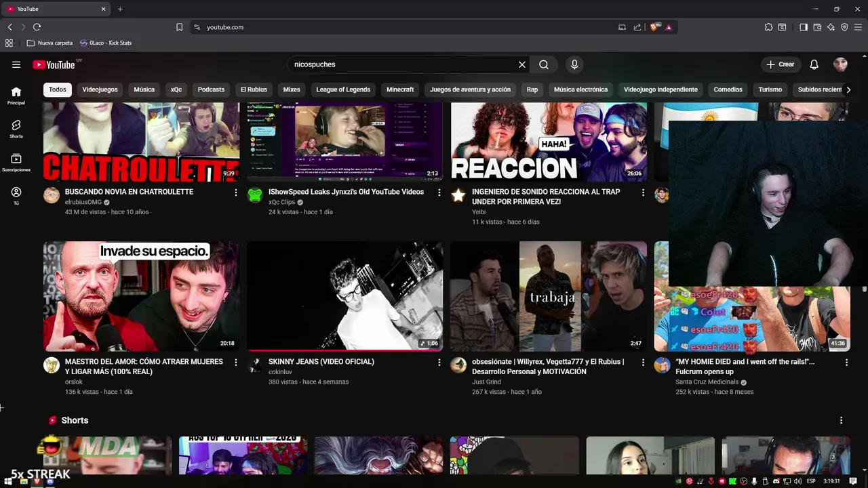Open options for MAESTRO DEL AMOR video
The height and width of the screenshot is (488, 868).
click(236, 363)
